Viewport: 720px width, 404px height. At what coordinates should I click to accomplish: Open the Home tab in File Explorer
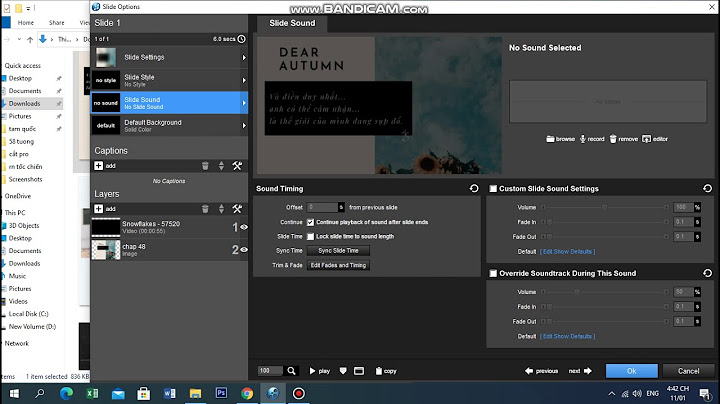[26, 22]
